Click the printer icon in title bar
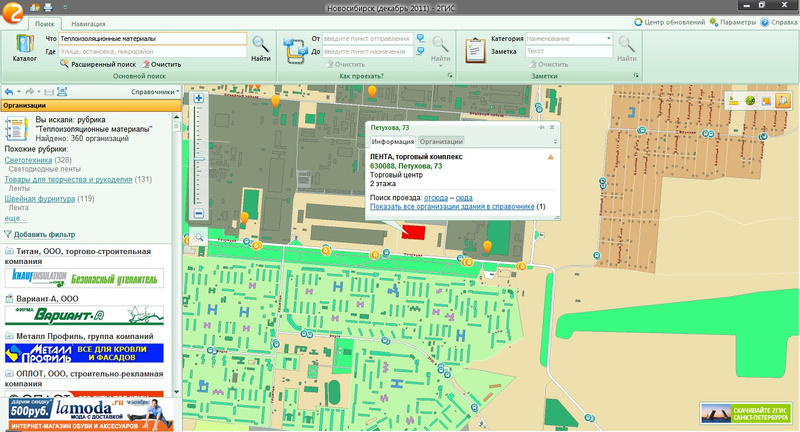800x432 pixels. point(48,7)
